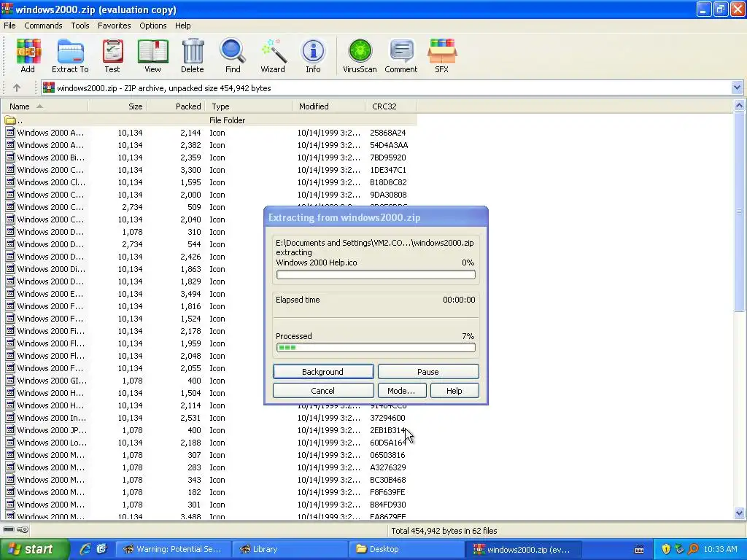Image resolution: width=747 pixels, height=560 pixels.
Task: Click the Processed progress bar
Action: coord(376,348)
